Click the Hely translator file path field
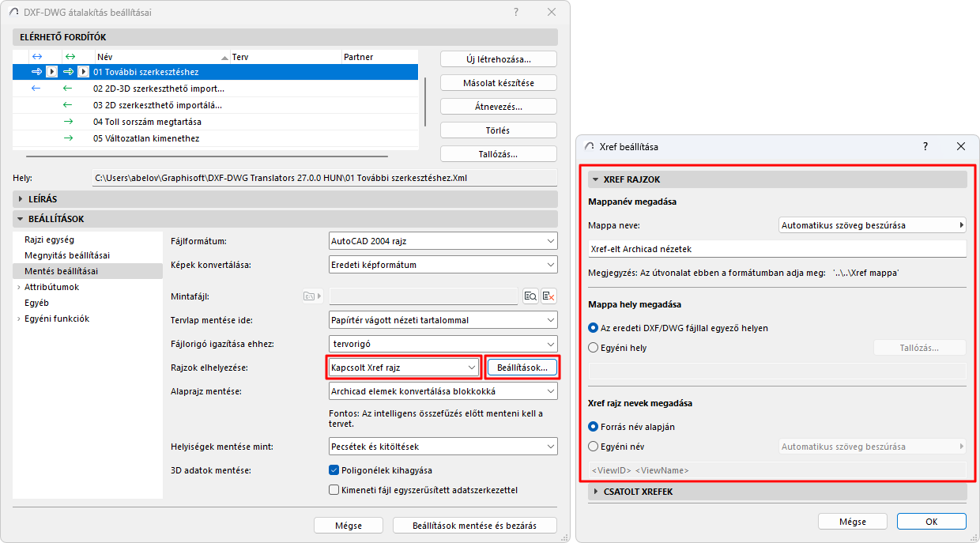Screen dimensions: 980x543 325,178
